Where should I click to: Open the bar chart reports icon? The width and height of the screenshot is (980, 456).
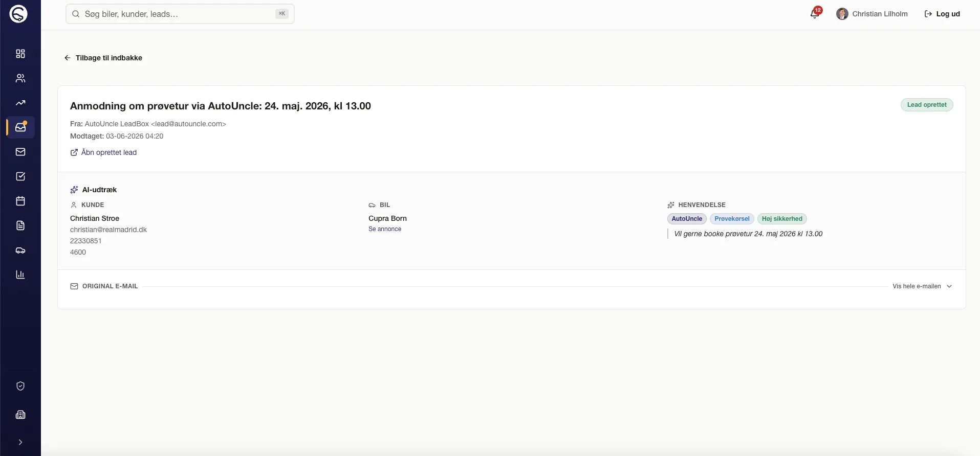tap(20, 275)
